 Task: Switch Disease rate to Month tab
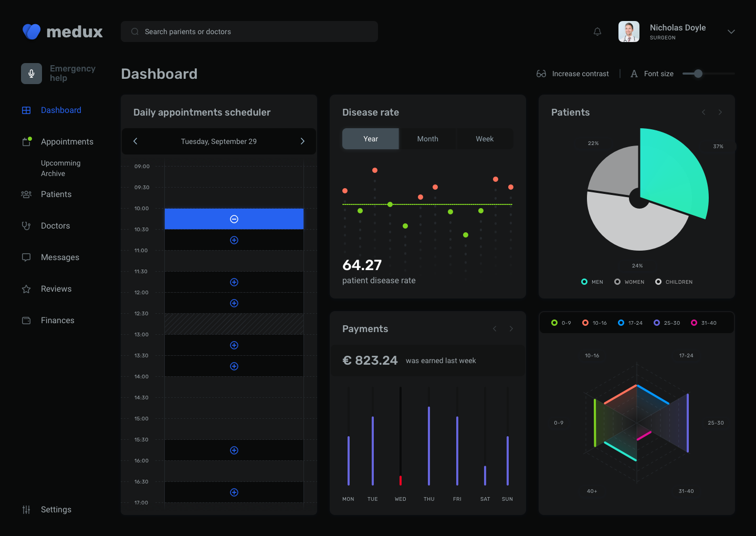[427, 139]
